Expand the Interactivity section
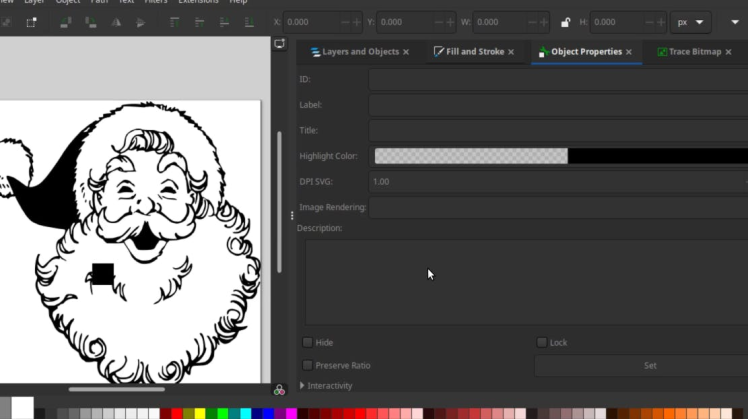The image size is (748, 419). [x=303, y=386]
